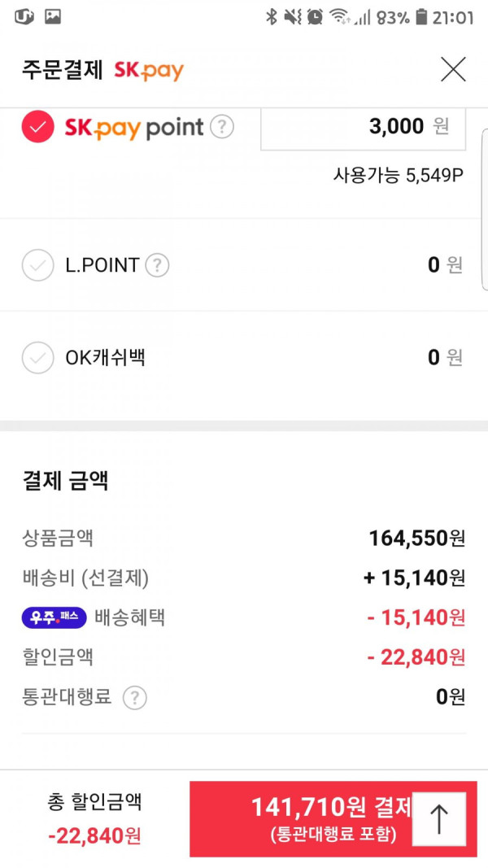
Task: Enable the OK캐쉬백 checkbox
Action: [37, 358]
